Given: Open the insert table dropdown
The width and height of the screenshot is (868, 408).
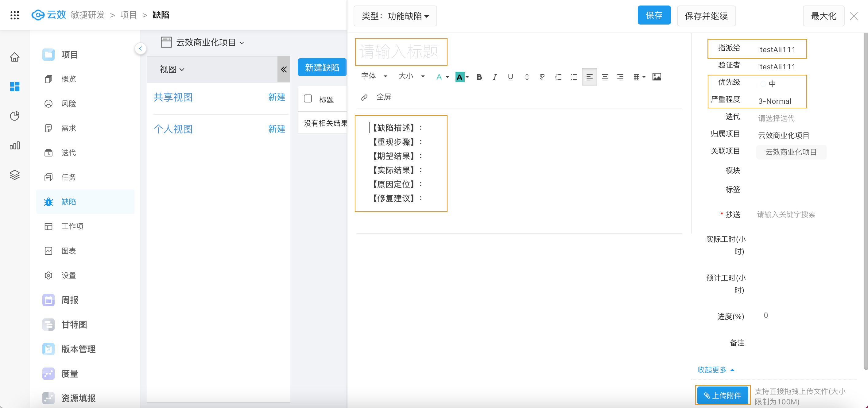Looking at the screenshot, I should tap(639, 77).
